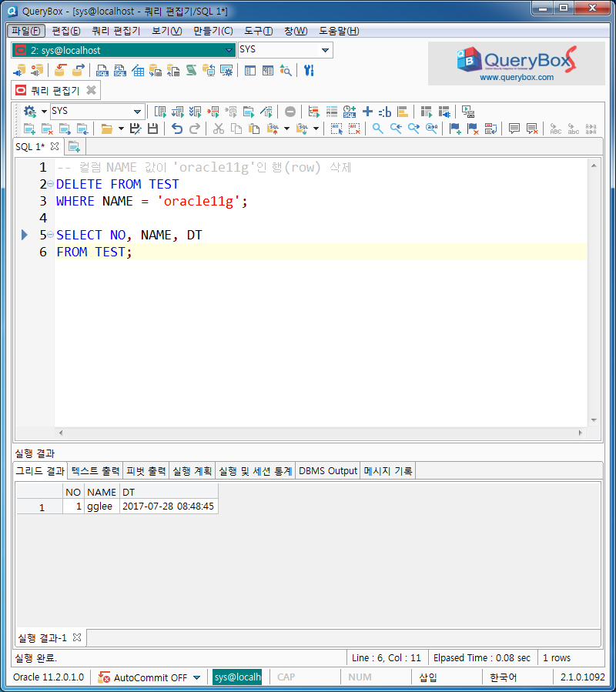Close the SQL 1* tab
Screen dimensions: 616x692
tap(55, 146)
